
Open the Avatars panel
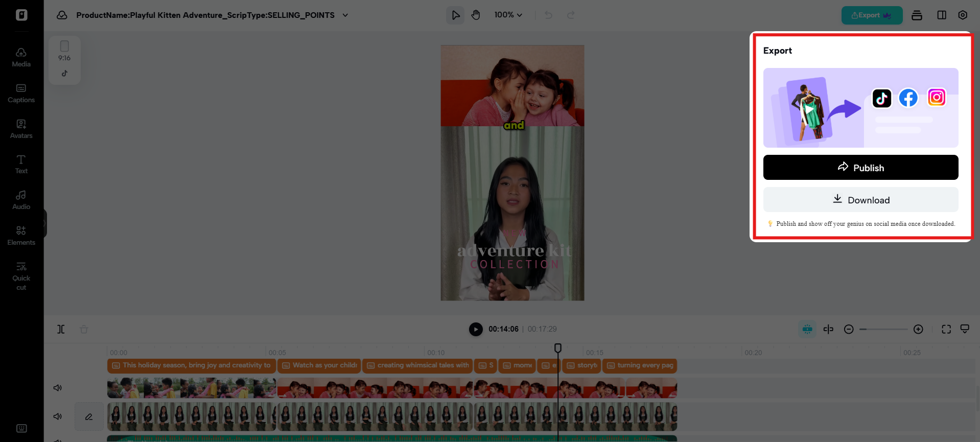point(21,129)
